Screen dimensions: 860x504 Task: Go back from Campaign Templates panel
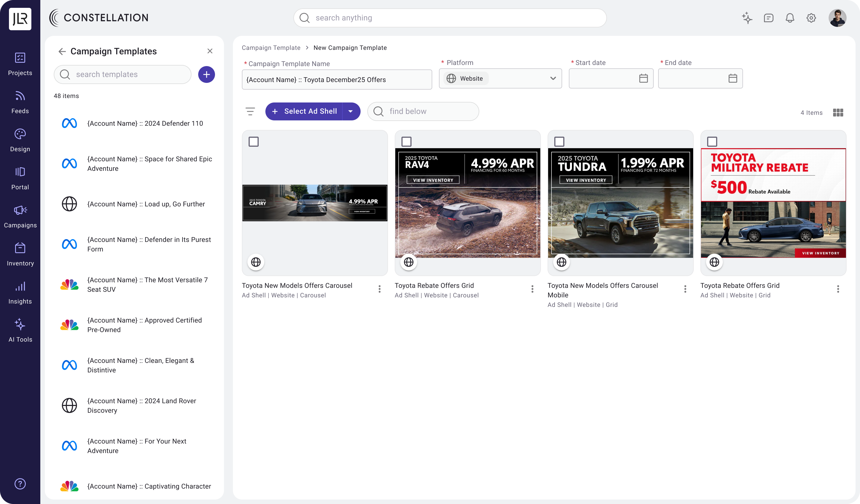(x=62, y=51)
